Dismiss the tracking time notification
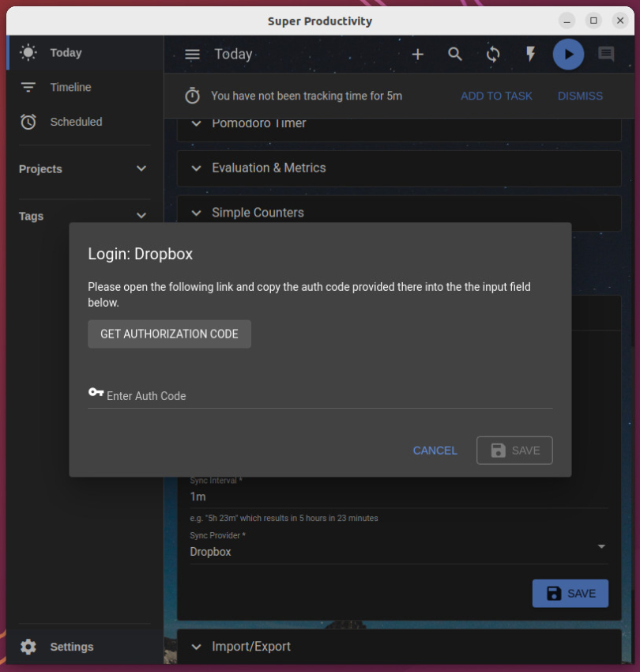The image size is (640, 672). [x=580, y=96]
